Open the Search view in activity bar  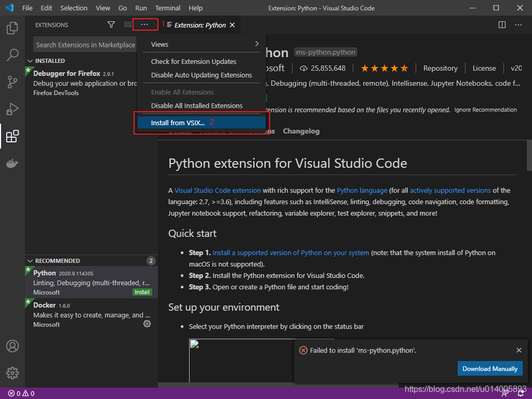(12, 55)
